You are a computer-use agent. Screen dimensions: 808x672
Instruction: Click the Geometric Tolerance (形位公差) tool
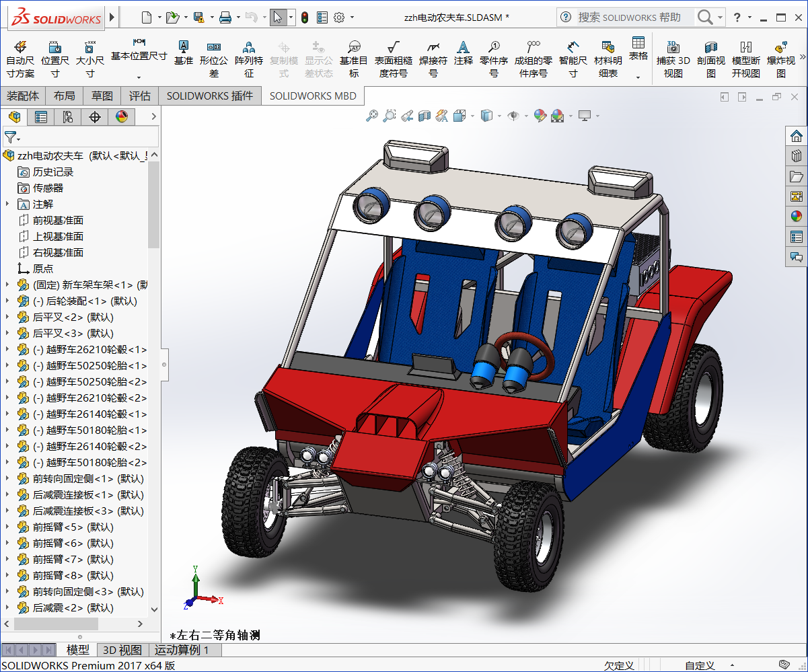tap(214, 57)
